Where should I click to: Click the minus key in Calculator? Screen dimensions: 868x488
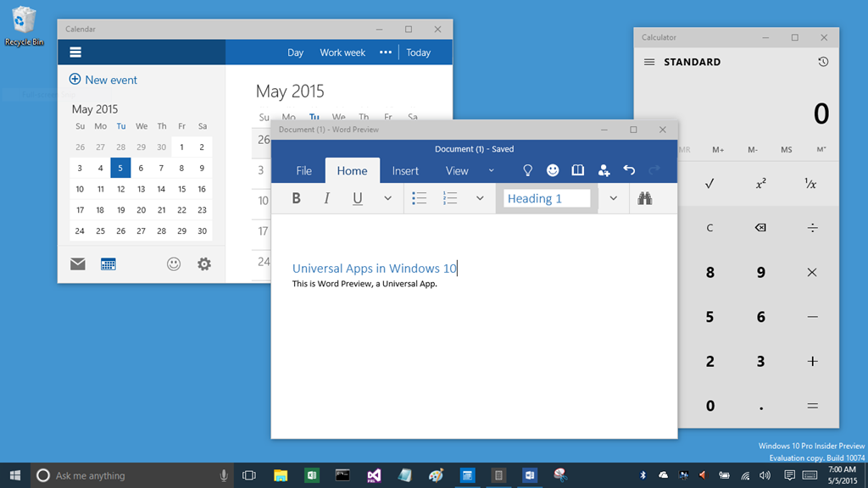click(812, 317)
